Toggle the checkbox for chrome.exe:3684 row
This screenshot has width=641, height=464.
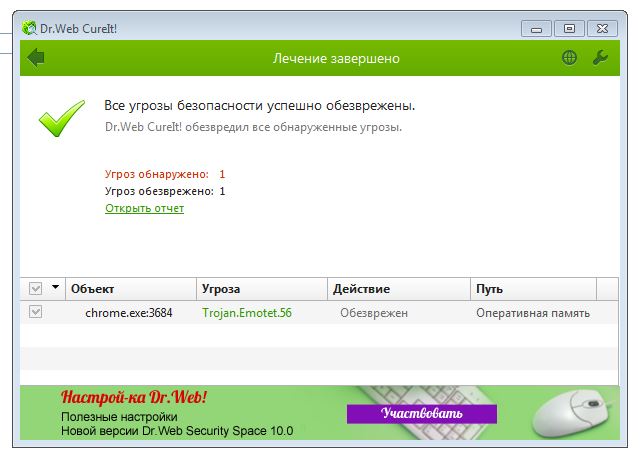click(36, 312)
